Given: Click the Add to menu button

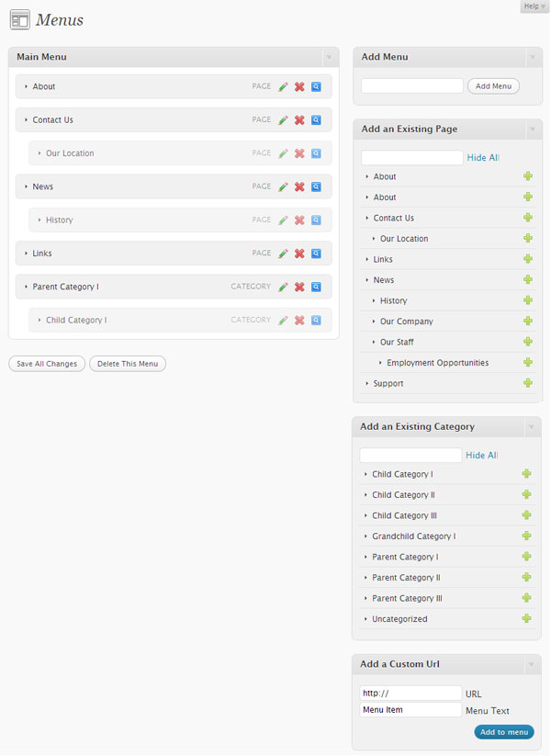Looking at the screenshot, I should (x=504, y=732).
